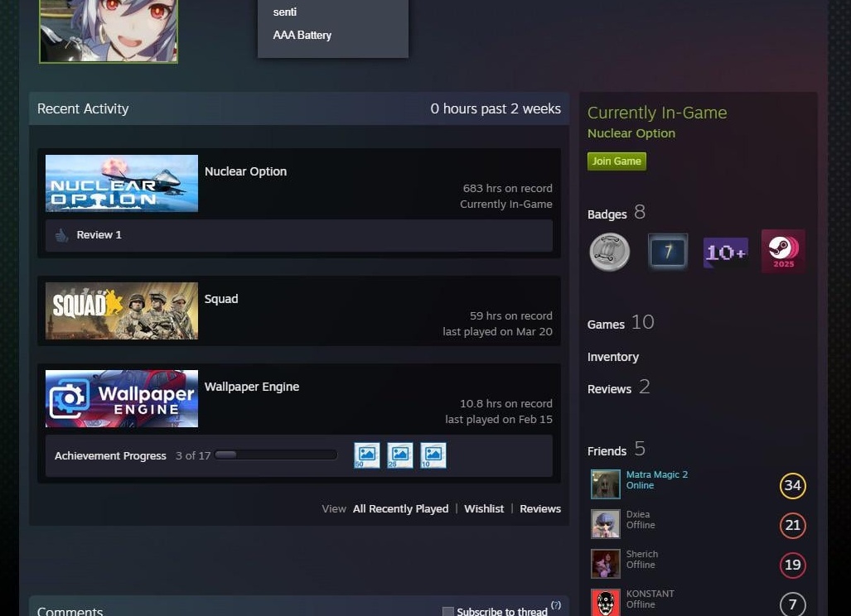Click the Sherich friend name
This screenshot has width=851, height=616.
[x=642, y=554]
